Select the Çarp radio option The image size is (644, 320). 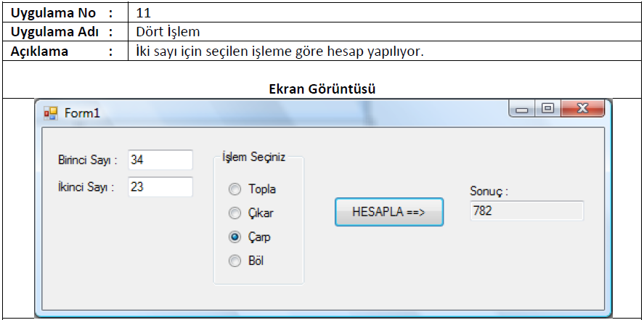(x=235, y=237)
